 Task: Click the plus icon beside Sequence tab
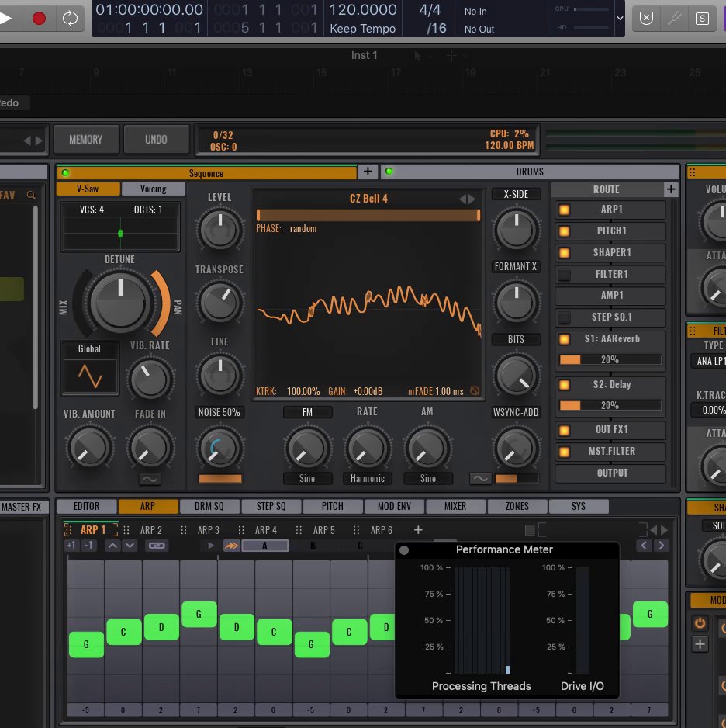pos(368,172)
